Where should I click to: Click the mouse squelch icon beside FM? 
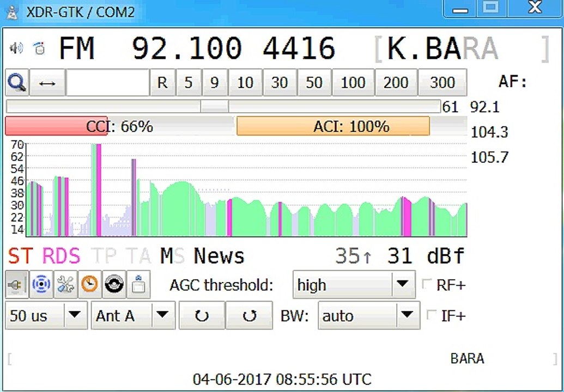click(x=40, y=48)
